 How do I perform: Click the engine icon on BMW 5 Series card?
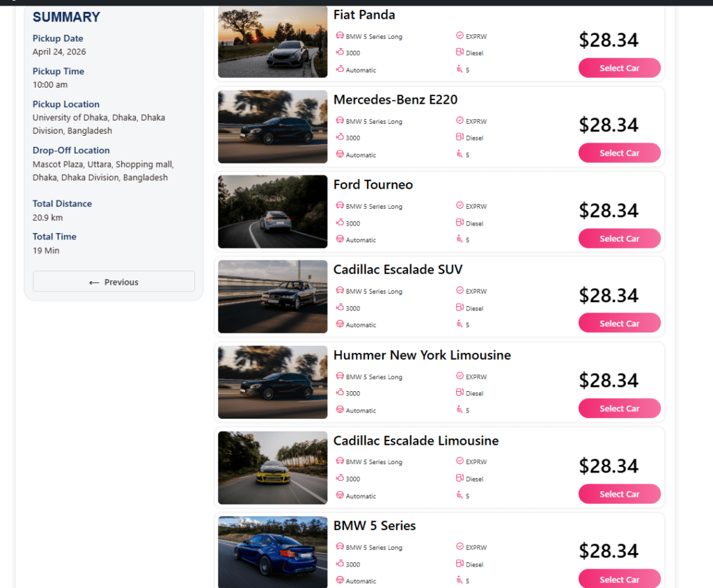pyautogui.click(x=340, y=563)
